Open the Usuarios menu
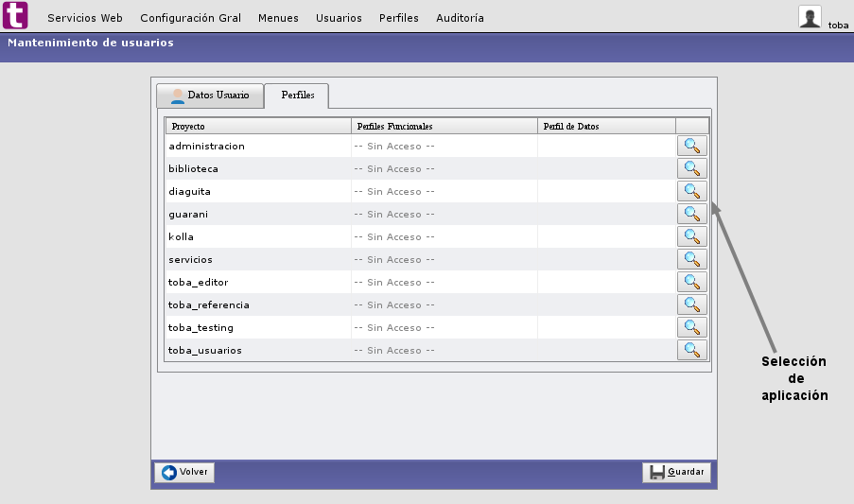The height and width of the screenshot is (504, 854). click(x=339, y=18)
